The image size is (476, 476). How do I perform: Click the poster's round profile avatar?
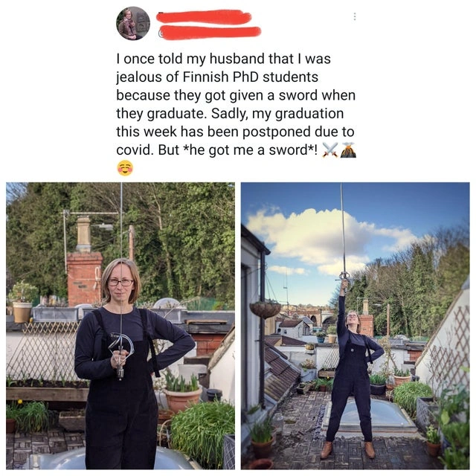point(133,23)
